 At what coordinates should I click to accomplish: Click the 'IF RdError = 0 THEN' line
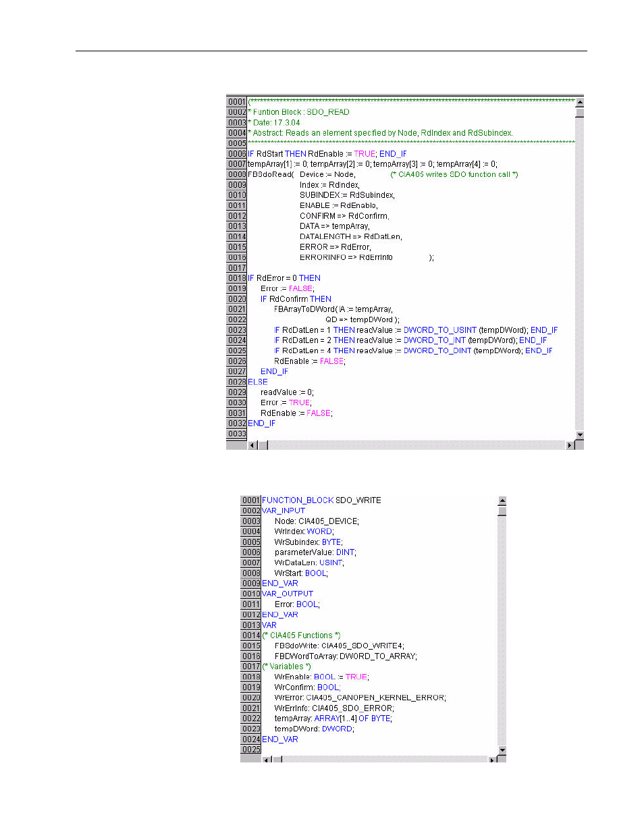pos(284,278)
